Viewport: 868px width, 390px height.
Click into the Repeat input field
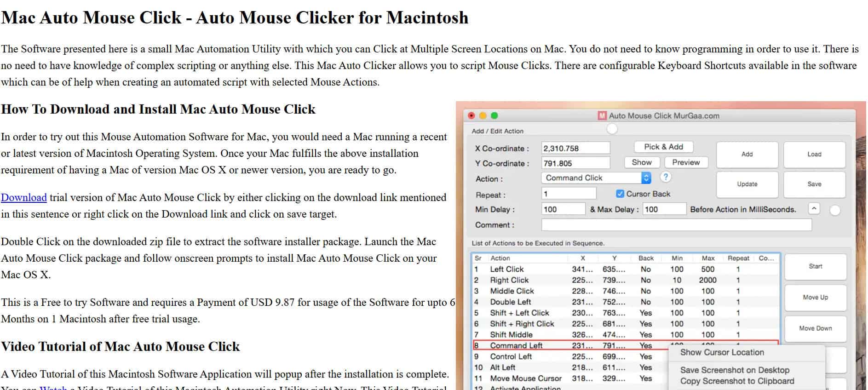coord(569,194)
